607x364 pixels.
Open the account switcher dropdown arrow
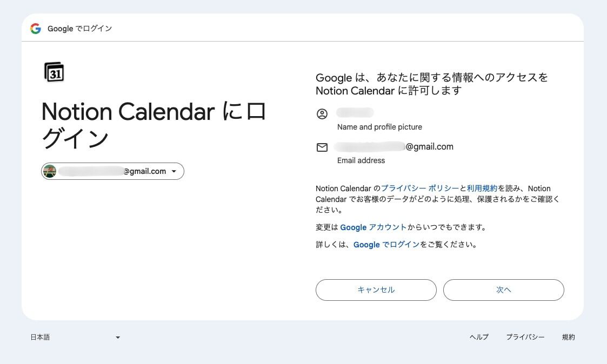tap(174, 171)
